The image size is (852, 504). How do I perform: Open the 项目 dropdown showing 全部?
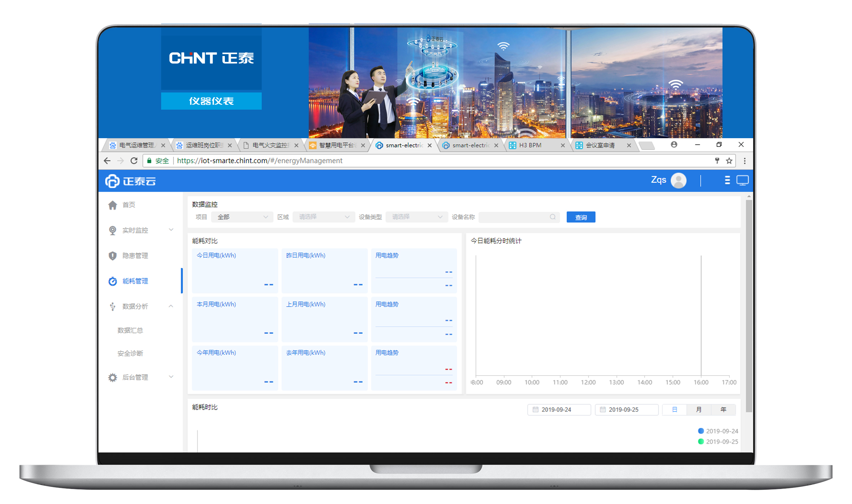[x=242, y=217]
